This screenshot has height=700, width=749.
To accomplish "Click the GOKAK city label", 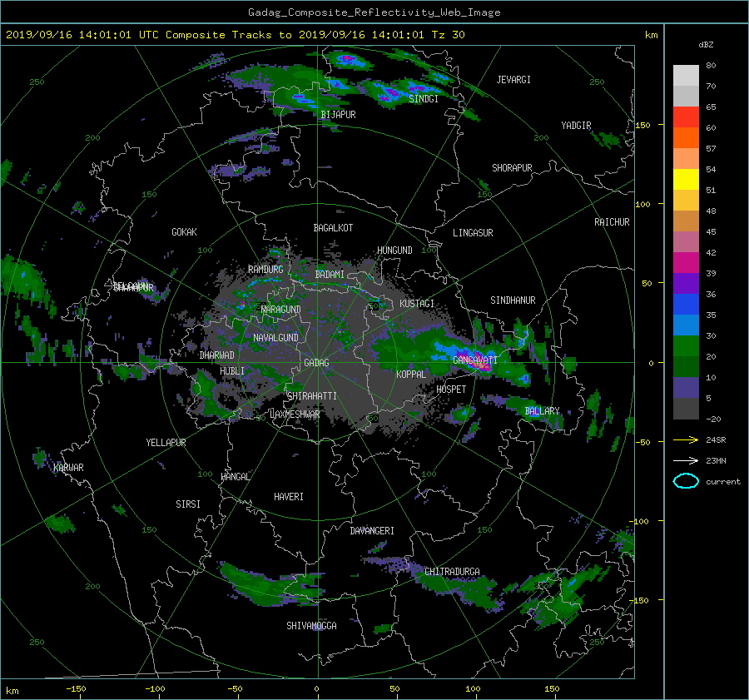I will pyautogui.click(x=184, y=232).
